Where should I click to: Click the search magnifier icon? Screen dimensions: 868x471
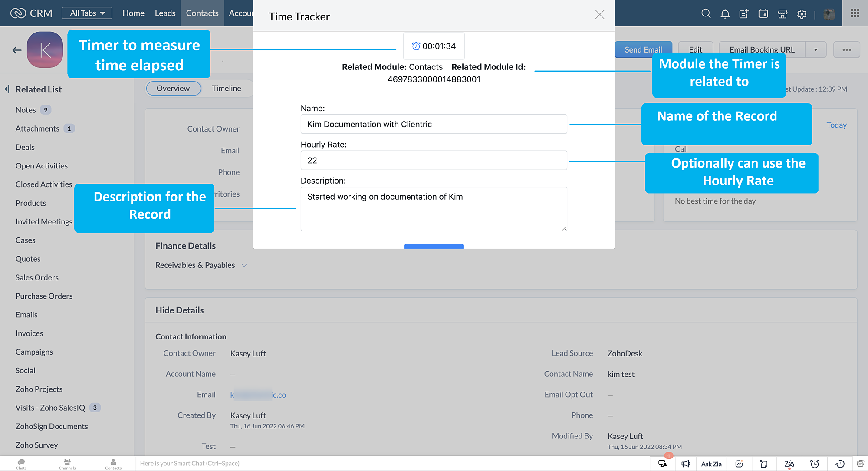tap(706, 14)
